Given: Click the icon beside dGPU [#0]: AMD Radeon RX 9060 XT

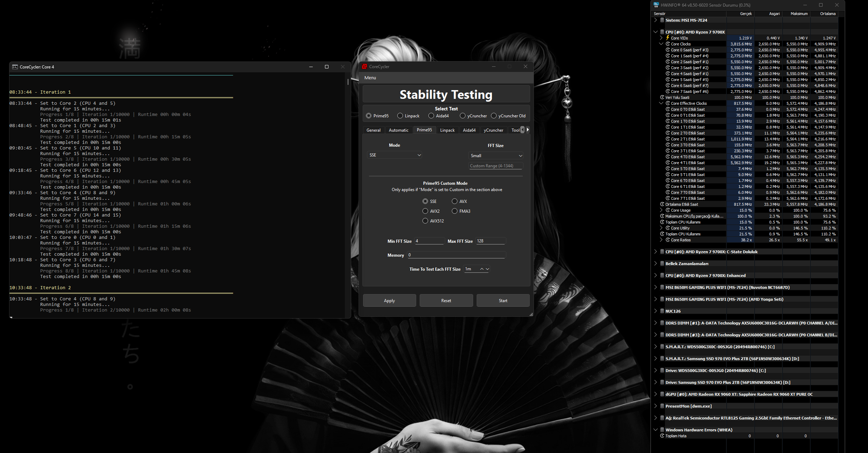Looking at the screenshot, I should (662, 394).
